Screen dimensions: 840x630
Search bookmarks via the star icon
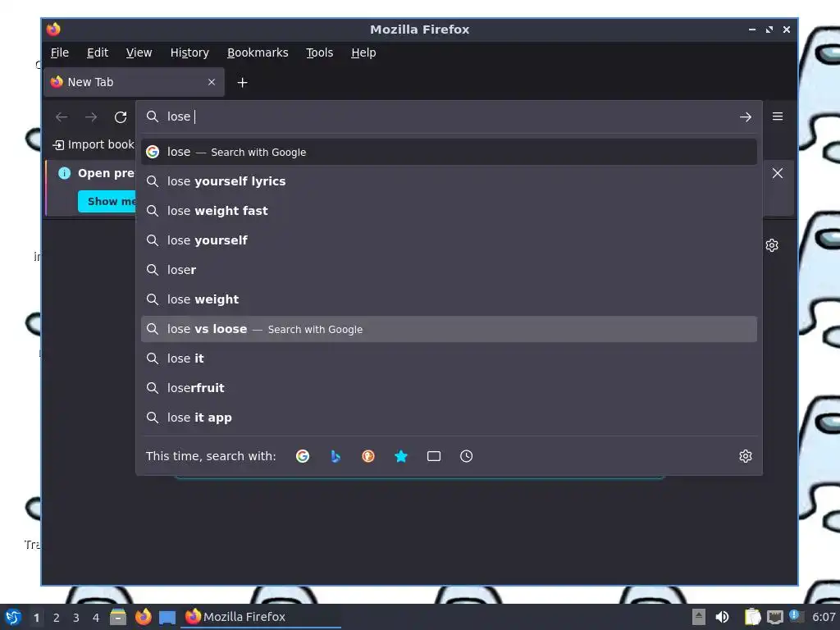[400, 456]
